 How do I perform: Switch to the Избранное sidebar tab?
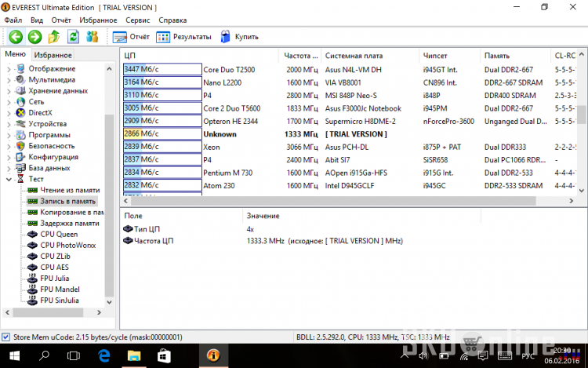point(53,55)
